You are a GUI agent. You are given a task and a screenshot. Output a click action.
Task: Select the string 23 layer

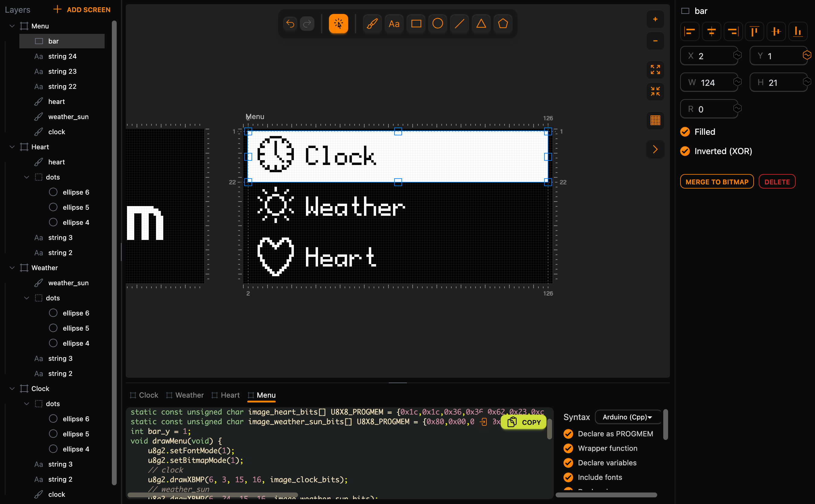coord(62,71)
